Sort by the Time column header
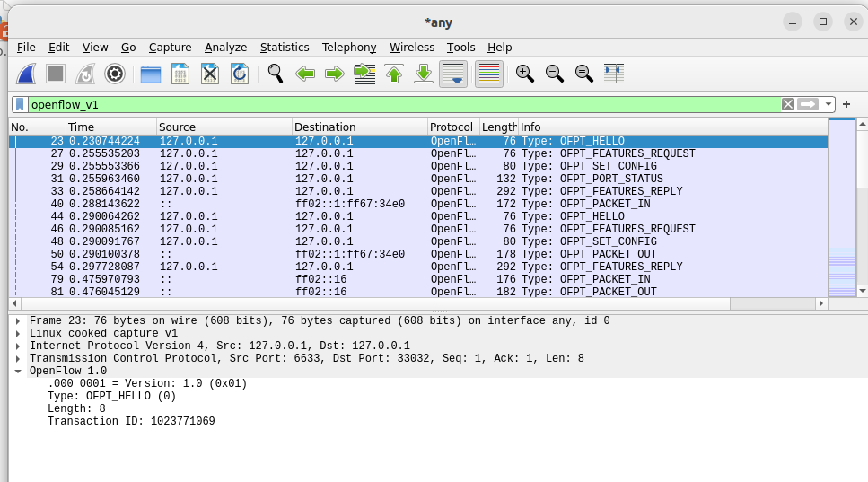 tap(111, 127)
